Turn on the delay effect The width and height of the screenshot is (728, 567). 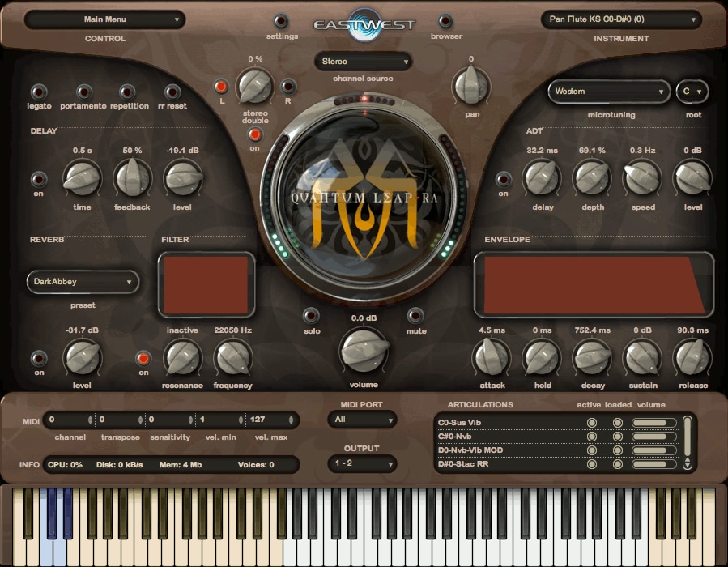pyautogui.click(x=39, y=179)
